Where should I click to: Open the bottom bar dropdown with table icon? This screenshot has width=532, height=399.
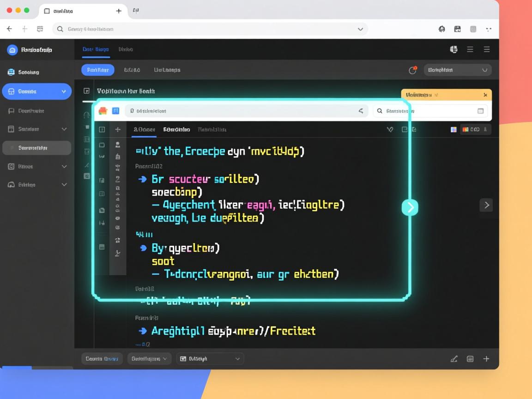tap(210, 359)
